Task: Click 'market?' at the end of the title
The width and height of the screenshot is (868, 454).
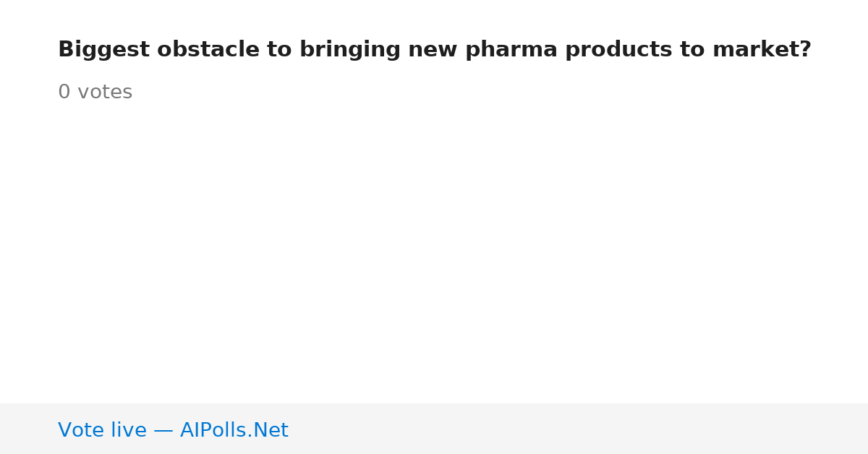Action: pyautogui.click(x=762, y=50)
